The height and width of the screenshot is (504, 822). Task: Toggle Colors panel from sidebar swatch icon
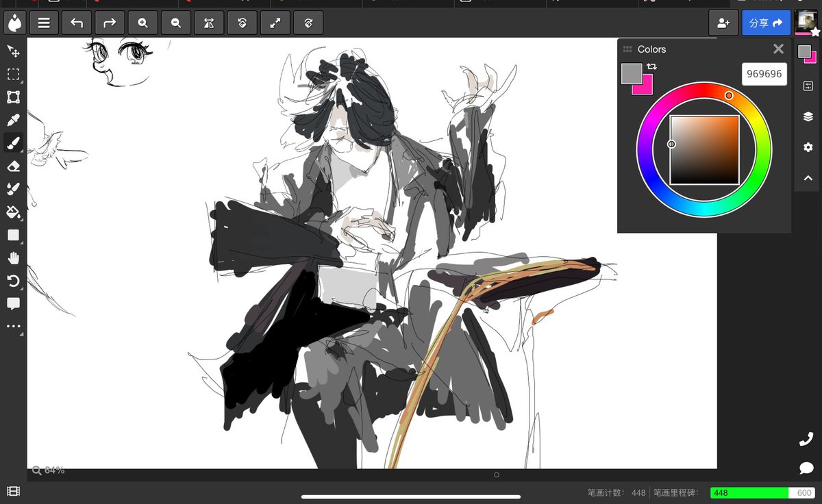pyautogui.click(x=808, y=54)
